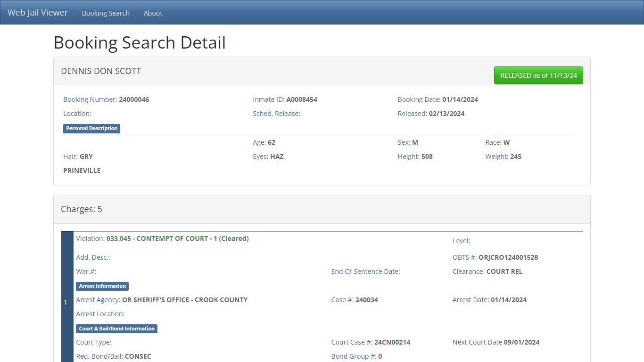The height and width of the screenshot is (362, 644).
Task: Go to Booking Search in navbar
Action: (106, 13)
